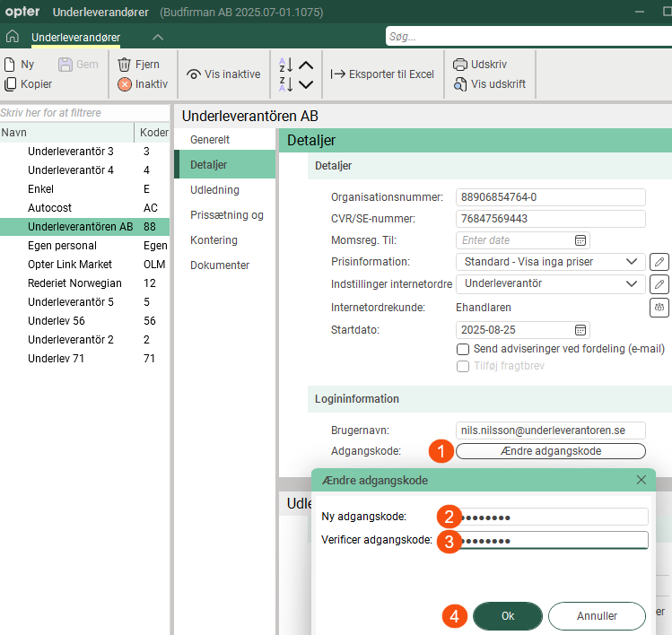
Task: Collapse the tab bar chevron
Action: 158,37
